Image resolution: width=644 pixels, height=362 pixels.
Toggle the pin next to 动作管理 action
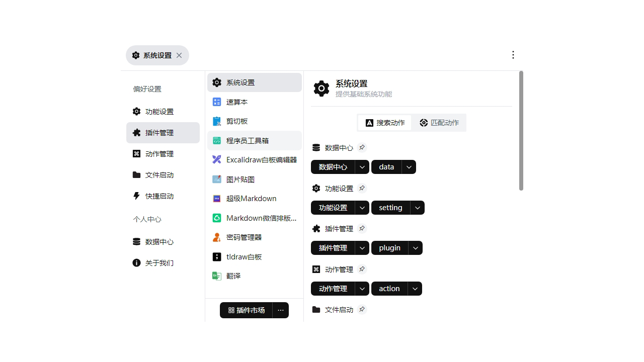[362, 269]
